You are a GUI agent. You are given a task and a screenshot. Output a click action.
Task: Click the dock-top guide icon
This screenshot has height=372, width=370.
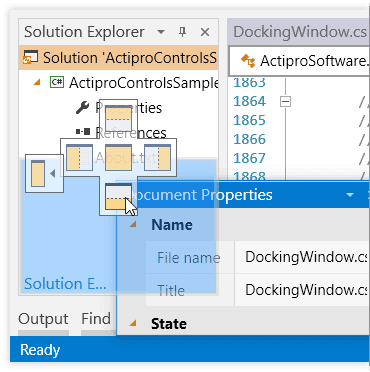(x=118, y=119)
